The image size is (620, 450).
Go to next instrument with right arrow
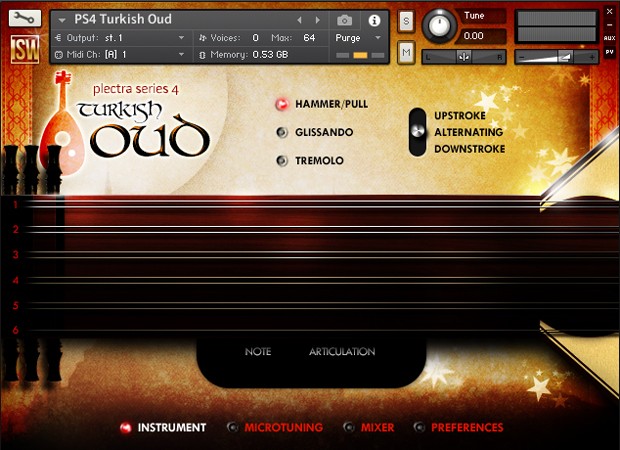pos(318,20)
